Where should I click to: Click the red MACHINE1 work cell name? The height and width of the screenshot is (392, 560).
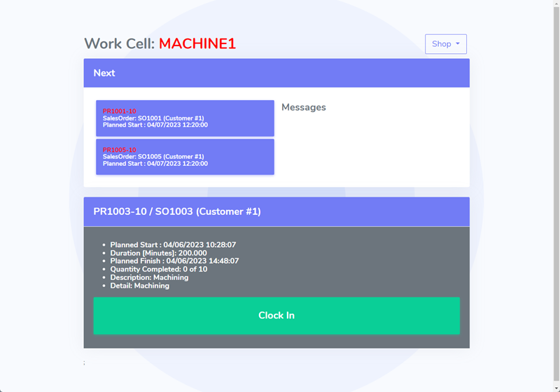point(197,43)
